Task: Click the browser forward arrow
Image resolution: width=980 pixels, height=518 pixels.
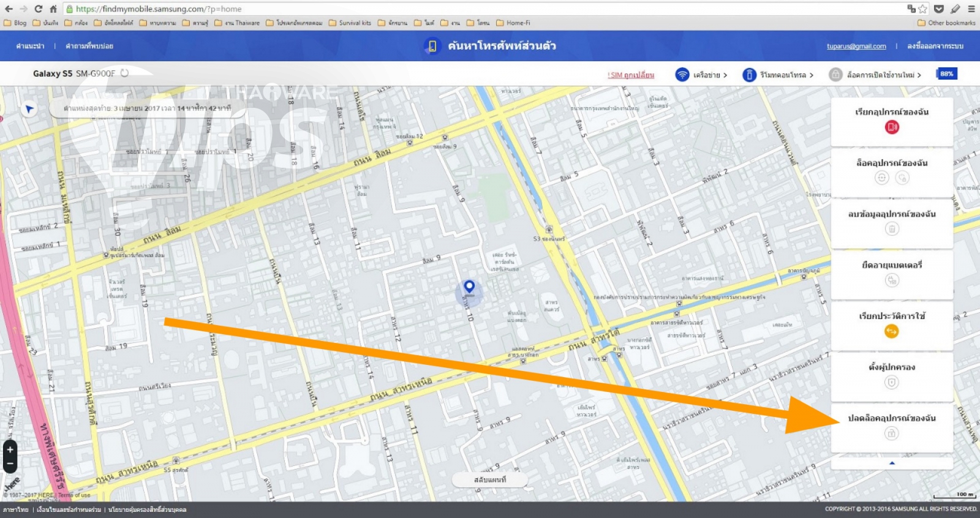Action: coord(23,9)
